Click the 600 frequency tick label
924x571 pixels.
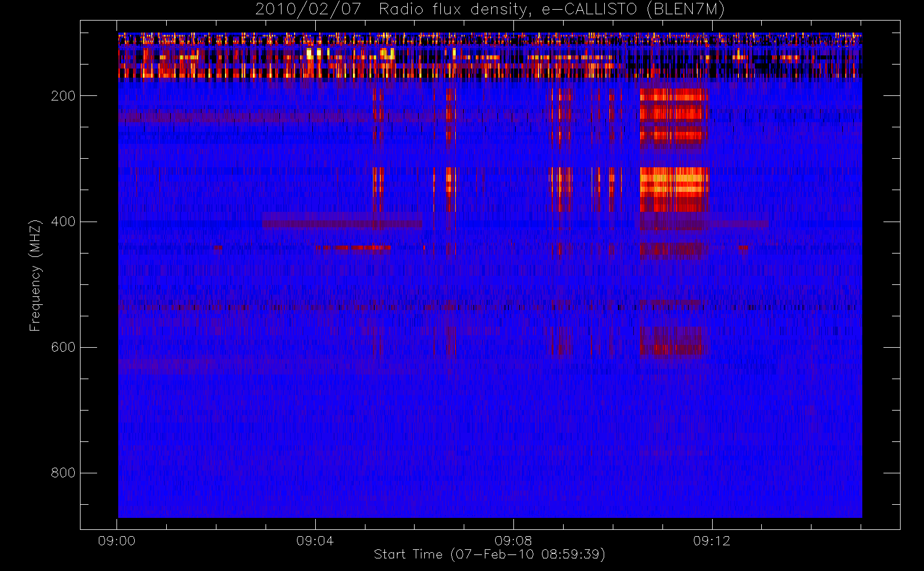[x=63, y=347]
